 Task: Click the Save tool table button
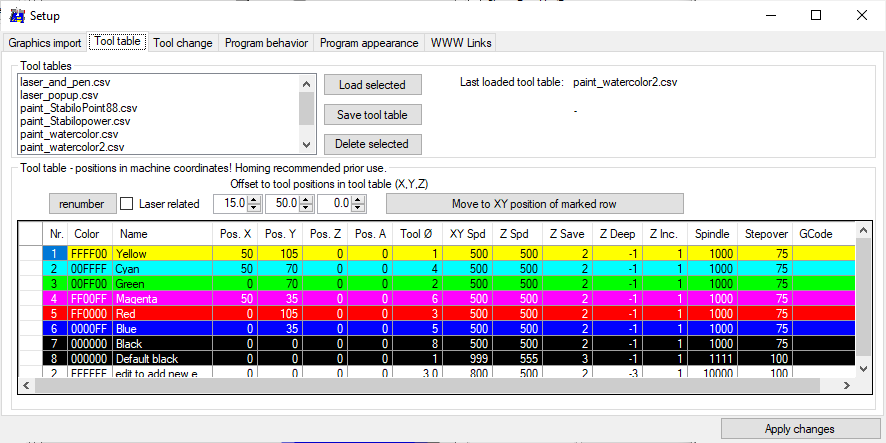pyautogui.click(x=372, y=114)
